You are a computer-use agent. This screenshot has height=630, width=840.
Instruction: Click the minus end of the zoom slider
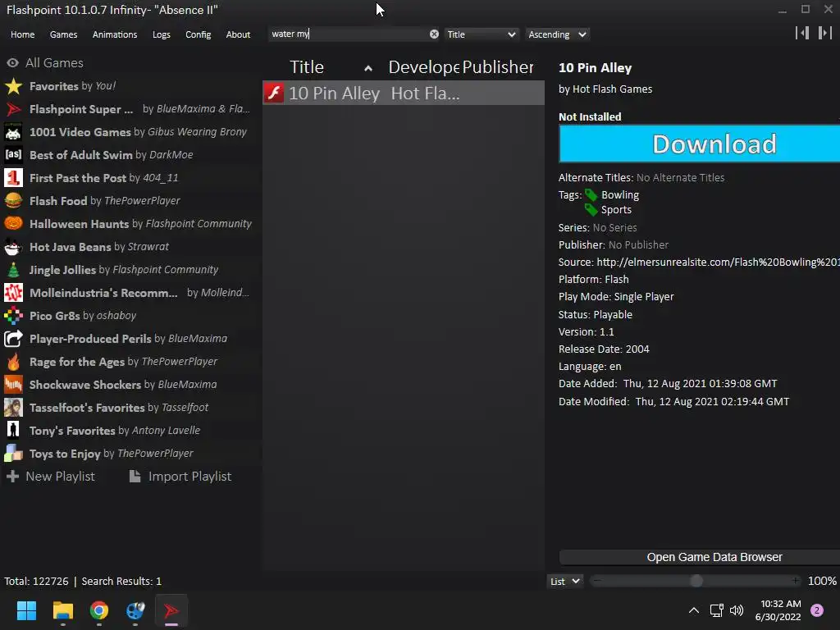[597, 581]
